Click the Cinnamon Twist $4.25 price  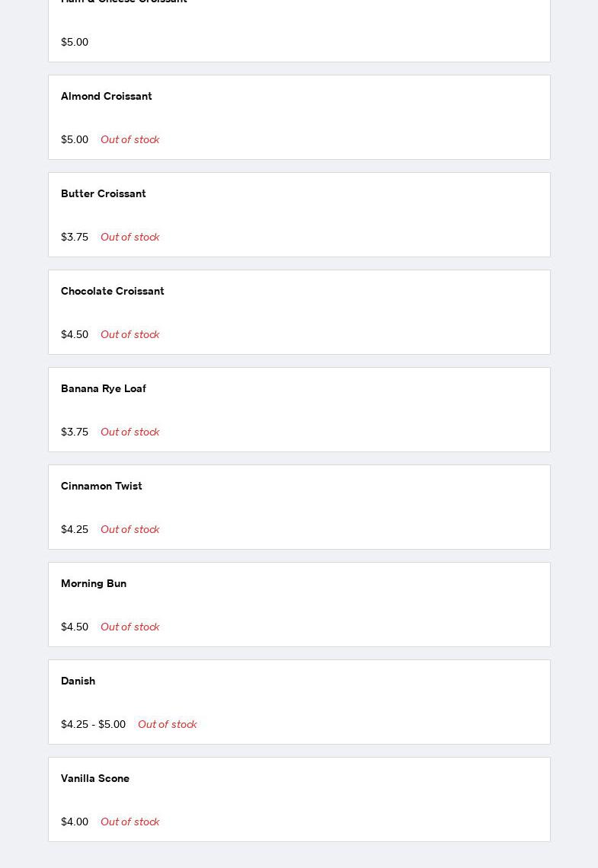point(75,529)
